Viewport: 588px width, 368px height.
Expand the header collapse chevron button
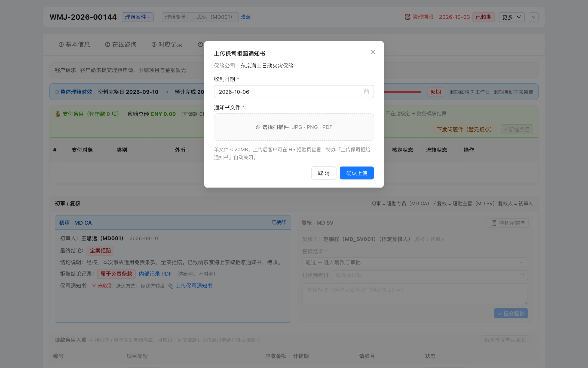(534, 17)
